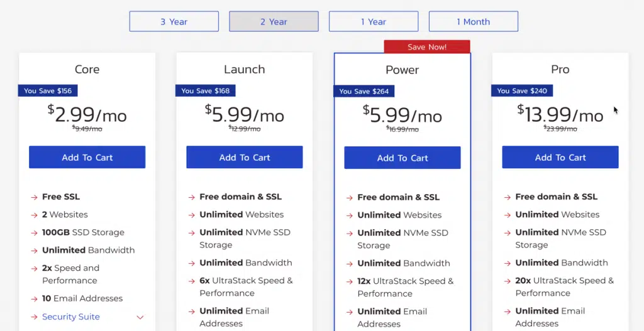Add the Power plan to cart
Image resolution: width=644 pixels, height=331 pixels.
(402, 158)
